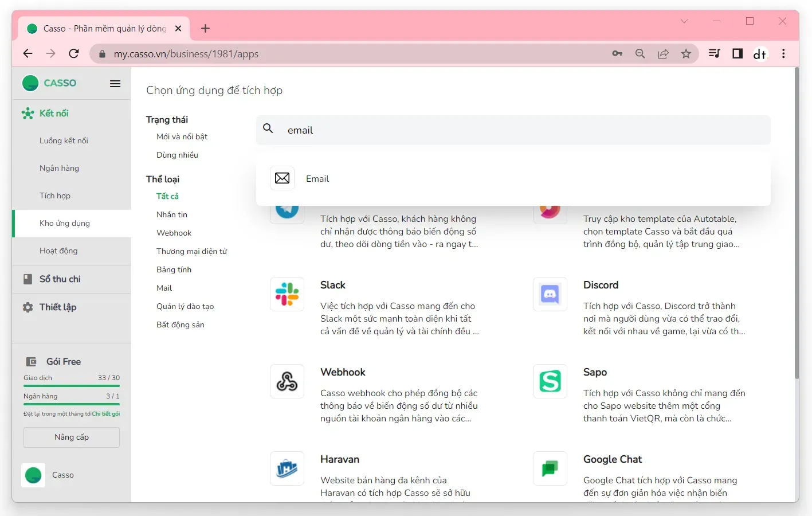The width and height of the screenshot is (812, 516).
Task: Focus the app search field containing email
Action: click(513, 130)
